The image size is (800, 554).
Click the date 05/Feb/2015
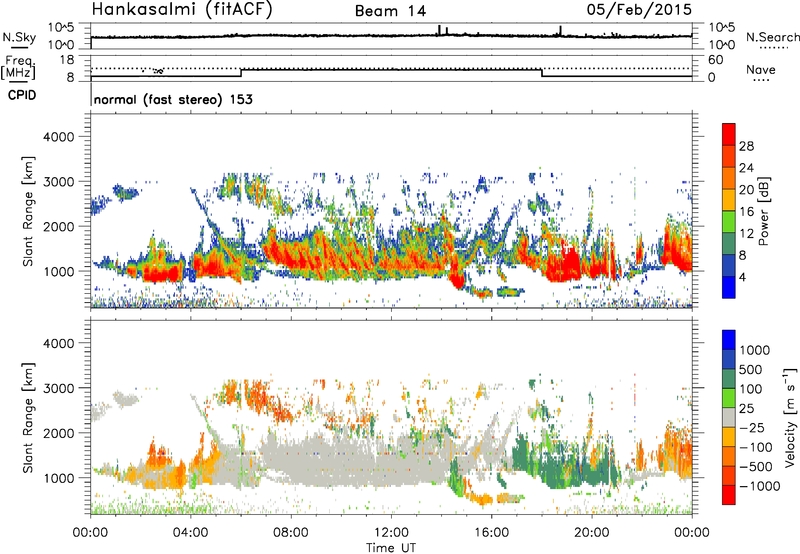639,9
